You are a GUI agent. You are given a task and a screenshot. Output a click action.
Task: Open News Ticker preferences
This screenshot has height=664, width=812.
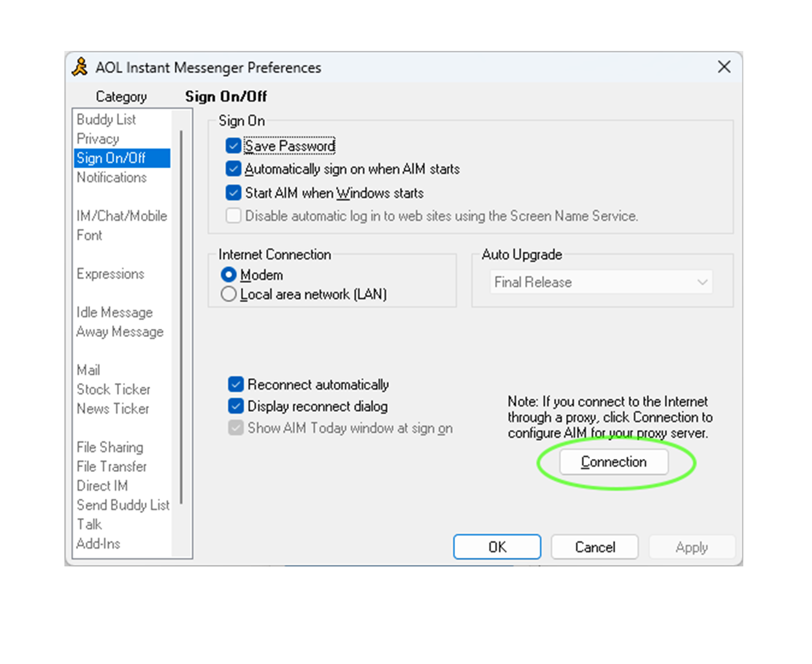113,409
